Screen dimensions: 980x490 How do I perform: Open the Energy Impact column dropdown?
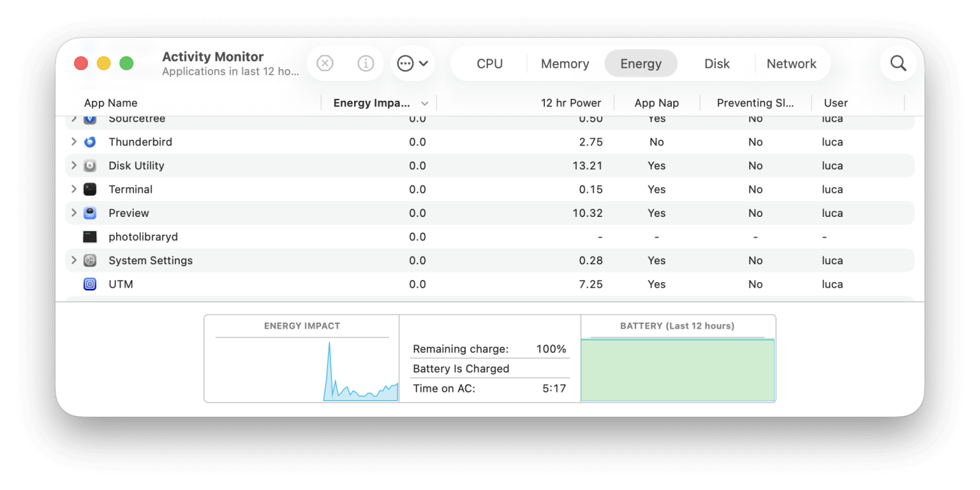tap(425, 103)
